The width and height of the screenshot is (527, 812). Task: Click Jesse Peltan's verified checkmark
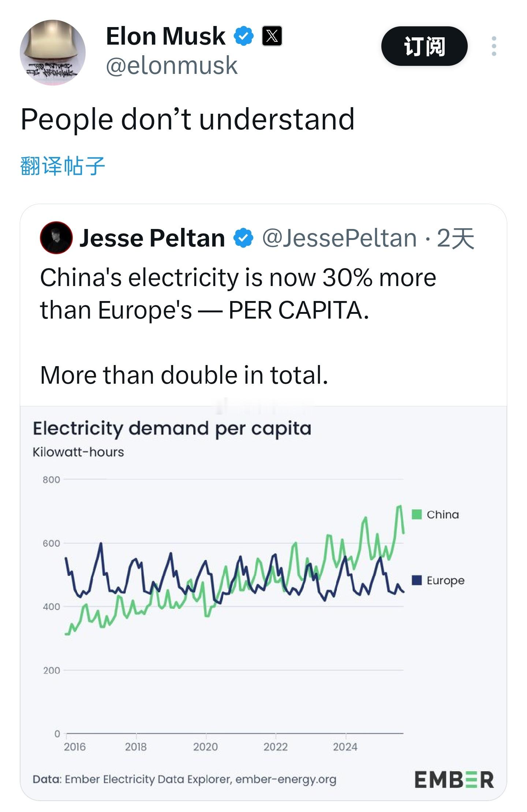(x=243, y=237)
